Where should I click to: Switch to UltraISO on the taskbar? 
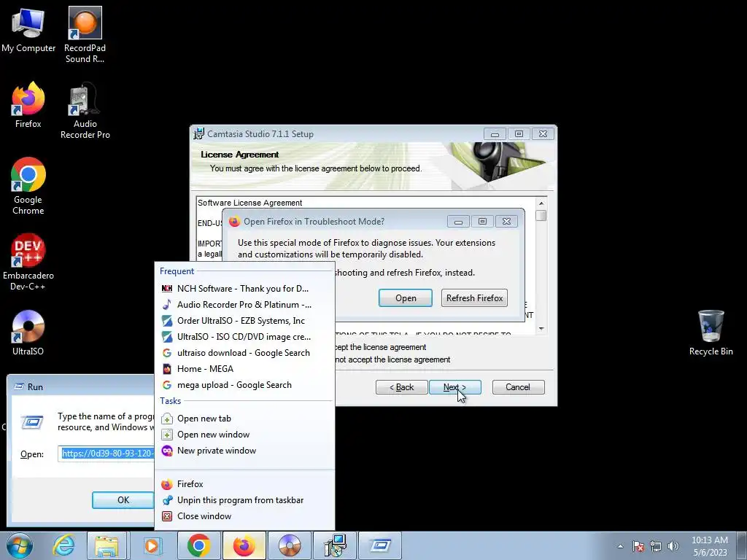click(289, 545)
